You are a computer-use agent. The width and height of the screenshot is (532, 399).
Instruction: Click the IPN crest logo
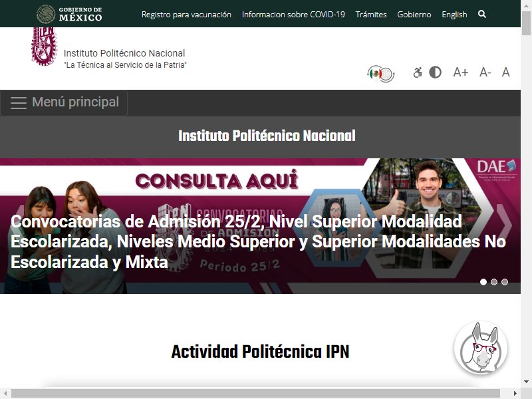pos(44,46)
